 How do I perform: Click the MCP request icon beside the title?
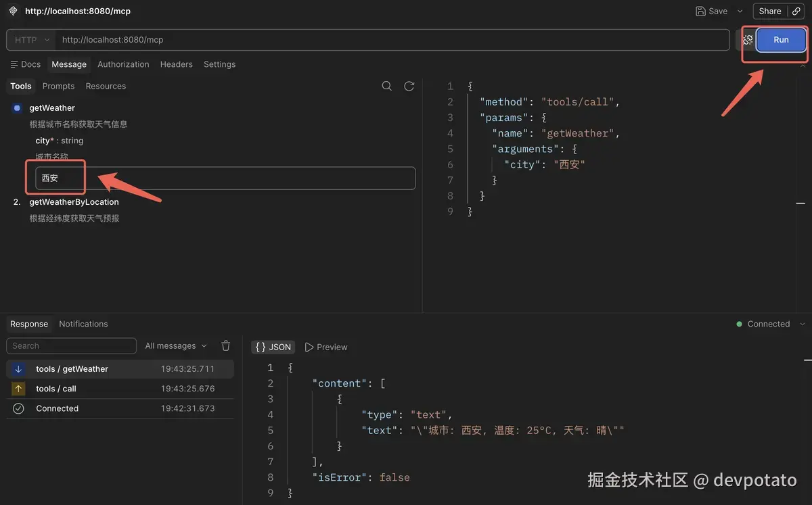tap(13, 11)
